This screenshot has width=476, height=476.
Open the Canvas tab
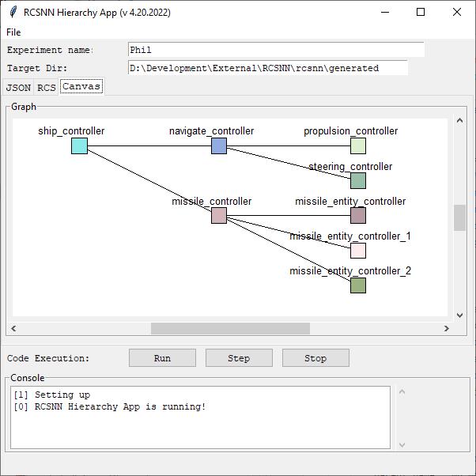coord(81,86)
